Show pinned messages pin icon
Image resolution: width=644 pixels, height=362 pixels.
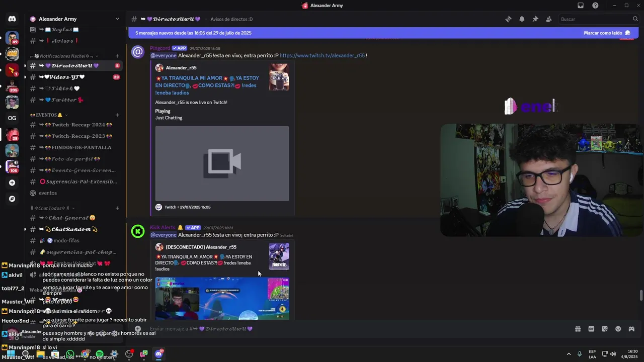pyautogui.click(x=535, y=19)
